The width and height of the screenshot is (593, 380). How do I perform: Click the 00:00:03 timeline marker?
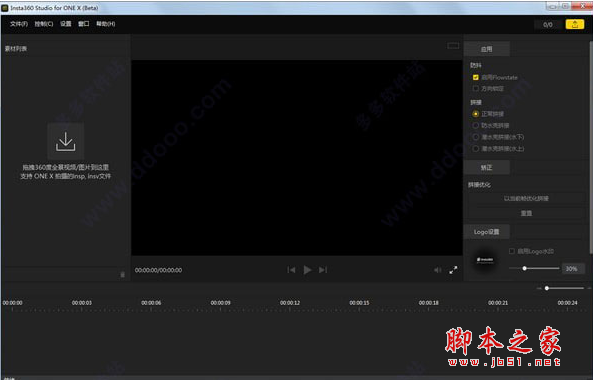82,303
